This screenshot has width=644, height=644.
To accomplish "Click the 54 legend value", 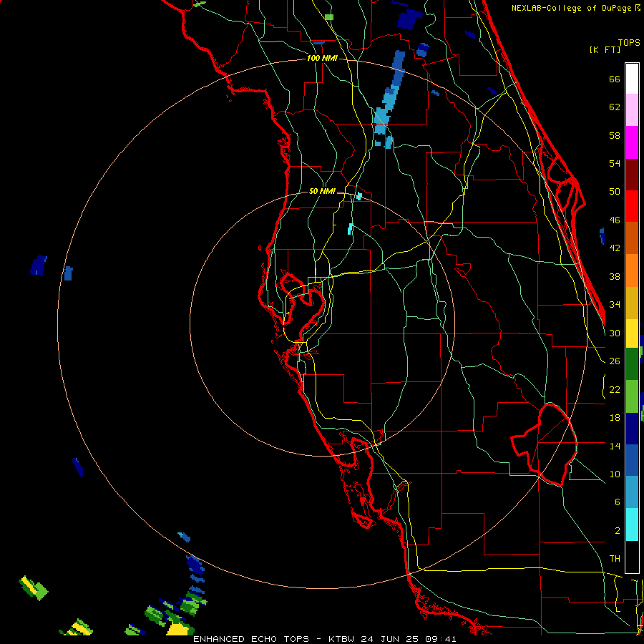I will coord(615,163).
